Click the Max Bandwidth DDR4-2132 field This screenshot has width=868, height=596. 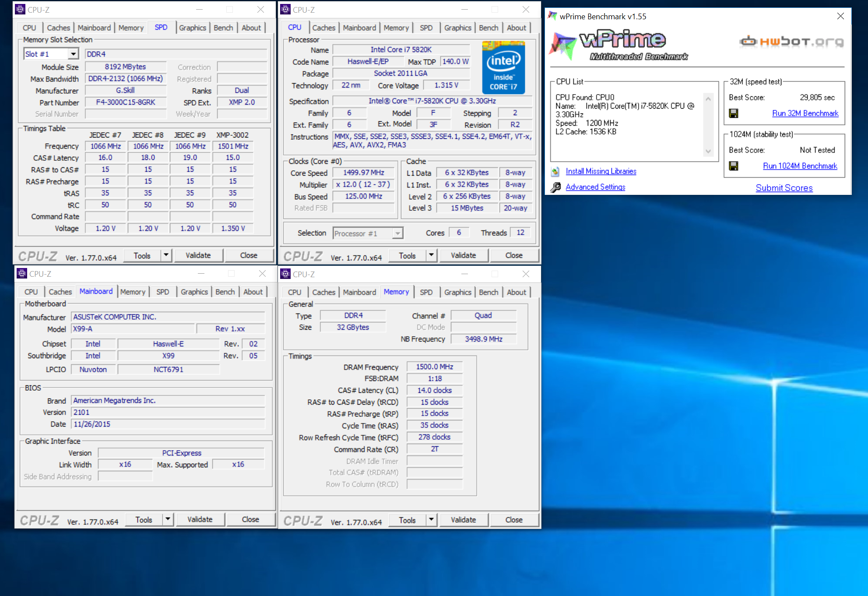(x=126, y=78)
